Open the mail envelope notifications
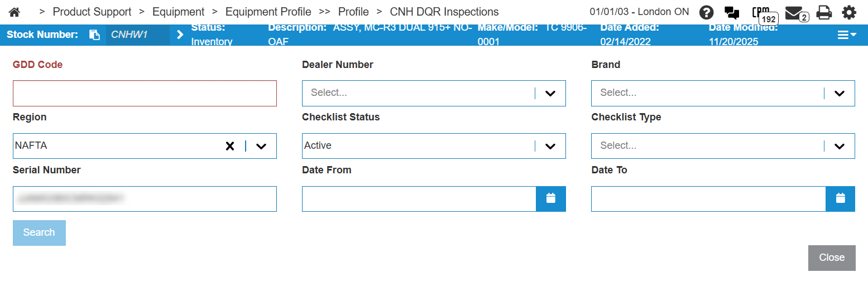 794,12
